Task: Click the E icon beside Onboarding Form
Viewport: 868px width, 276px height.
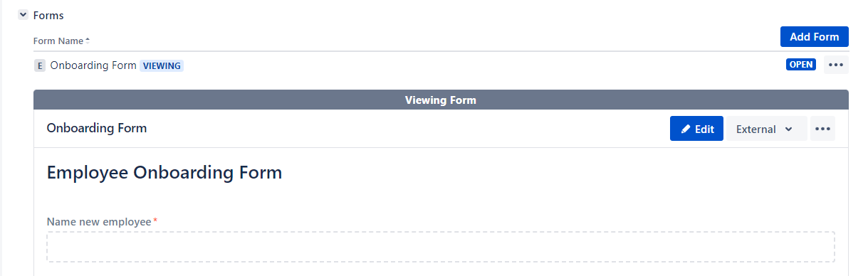Action: [x=40, y=65]
